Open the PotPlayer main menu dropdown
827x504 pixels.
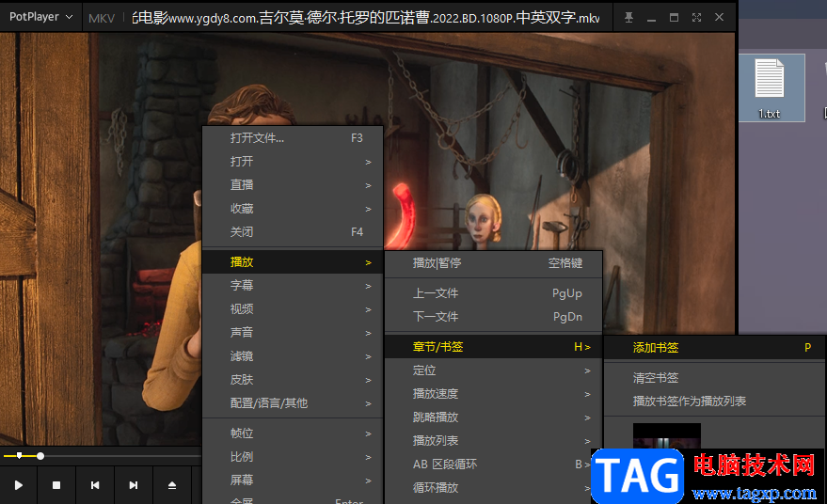(x=40, y=17)
